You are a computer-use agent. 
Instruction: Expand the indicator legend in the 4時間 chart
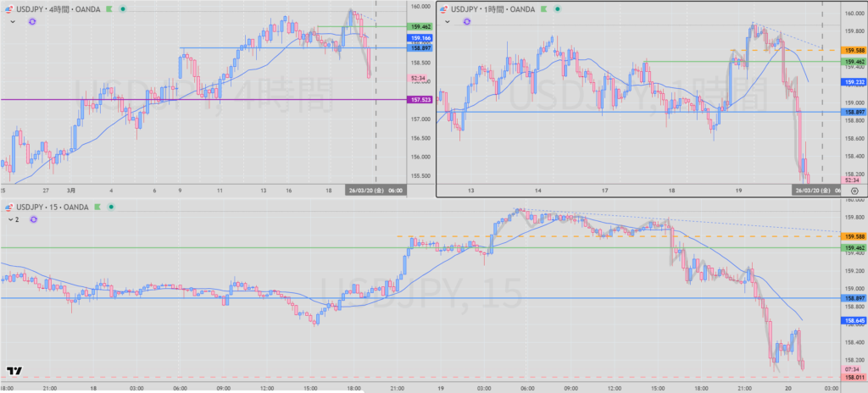(11, 21)
